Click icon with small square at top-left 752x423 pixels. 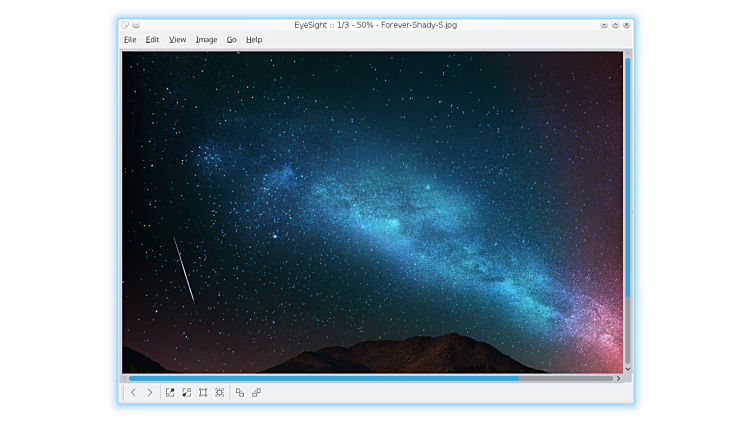point(240,393)
